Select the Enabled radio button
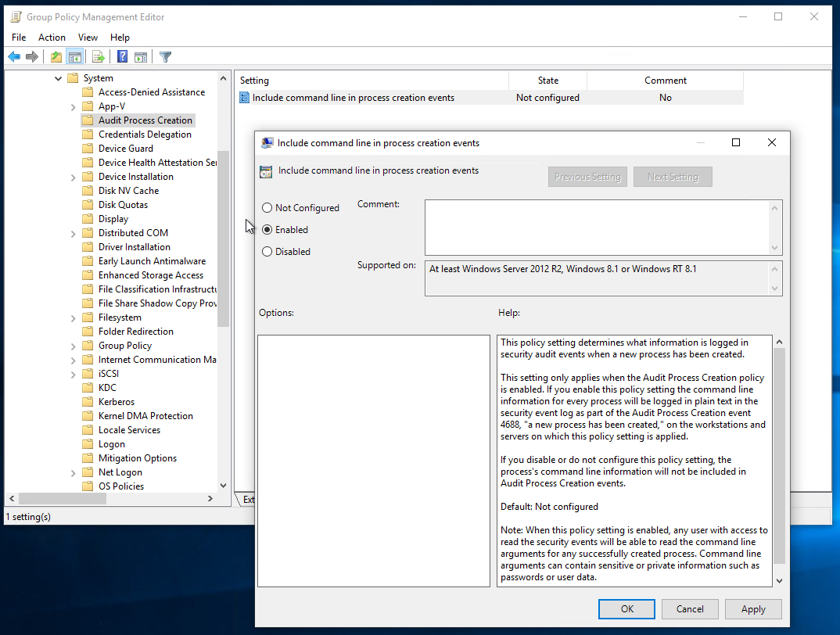This screenshot has width=840, height=635. coord(267,230)
